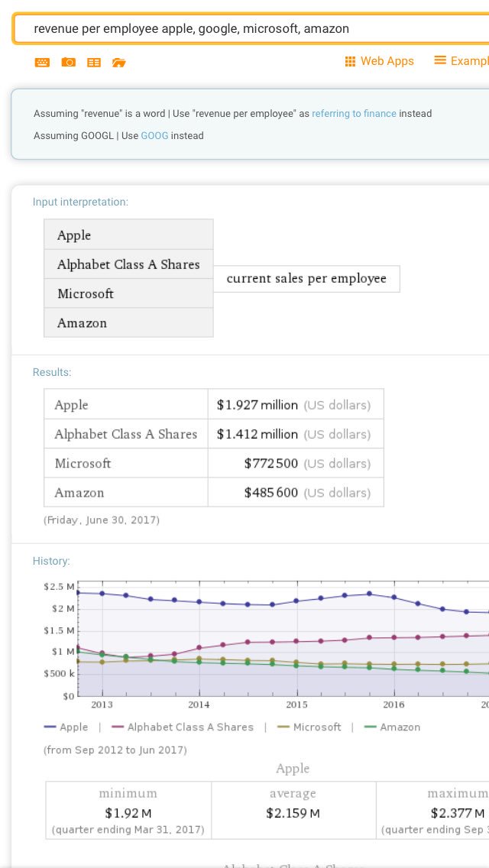
Task: Select Alphabet Class A Shares in interpretation table
Action: (128, 264)
